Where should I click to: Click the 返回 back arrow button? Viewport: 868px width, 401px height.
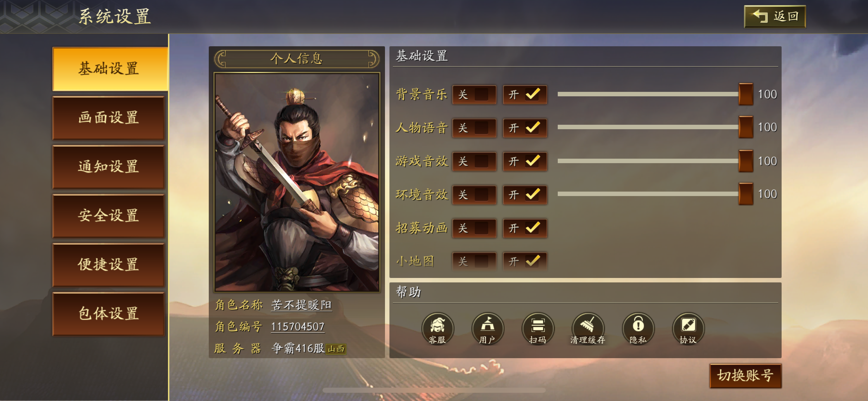click(775, 16)
